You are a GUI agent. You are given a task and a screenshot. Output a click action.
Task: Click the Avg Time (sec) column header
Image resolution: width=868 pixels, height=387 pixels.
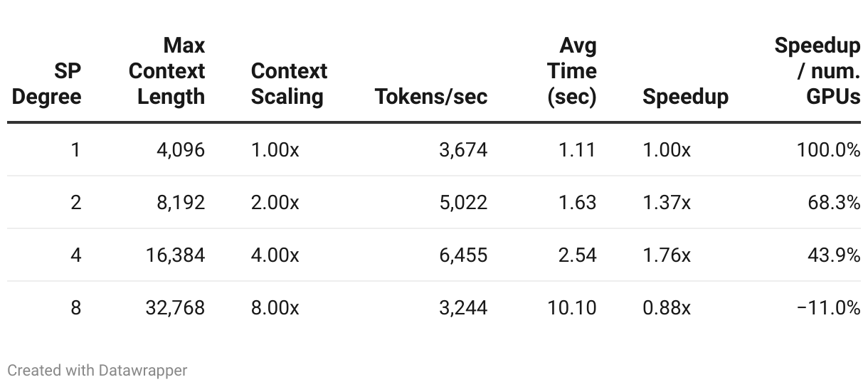[x=572, y=71]
